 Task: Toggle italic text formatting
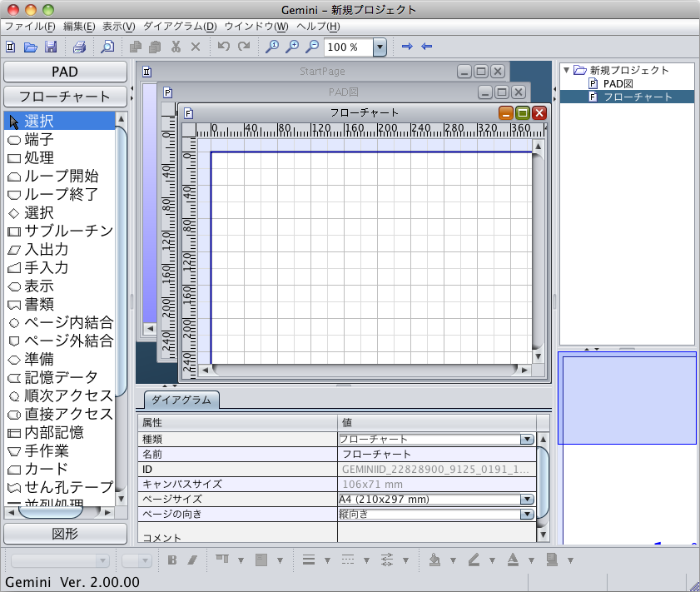192,560
